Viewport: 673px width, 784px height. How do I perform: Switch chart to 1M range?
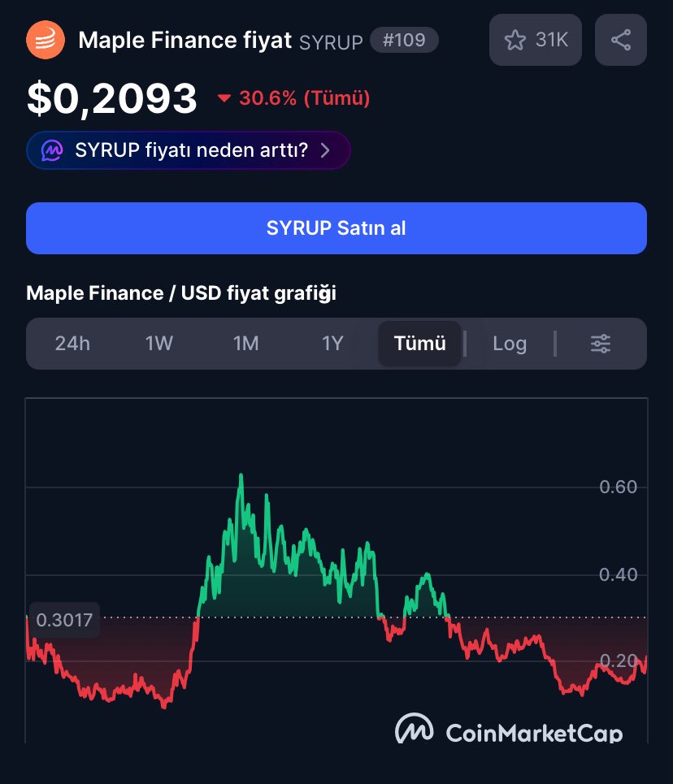pos(245,344)
